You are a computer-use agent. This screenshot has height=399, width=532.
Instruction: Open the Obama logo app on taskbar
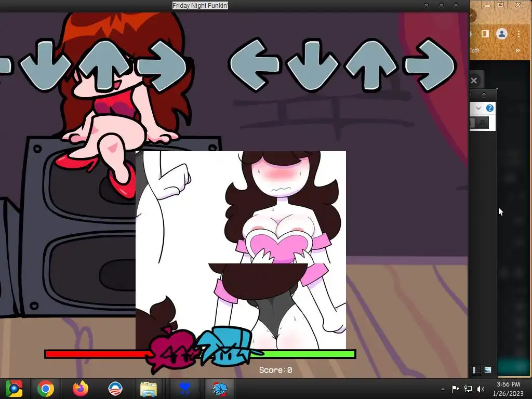115,389
